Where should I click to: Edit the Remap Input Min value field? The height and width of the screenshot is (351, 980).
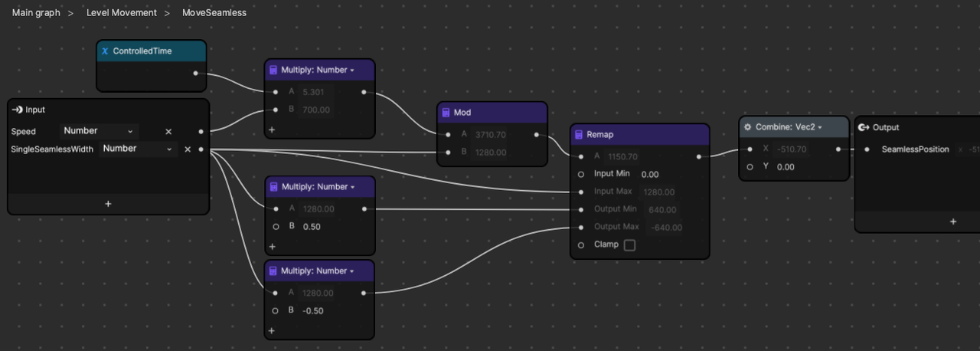[x=650, y=174]
